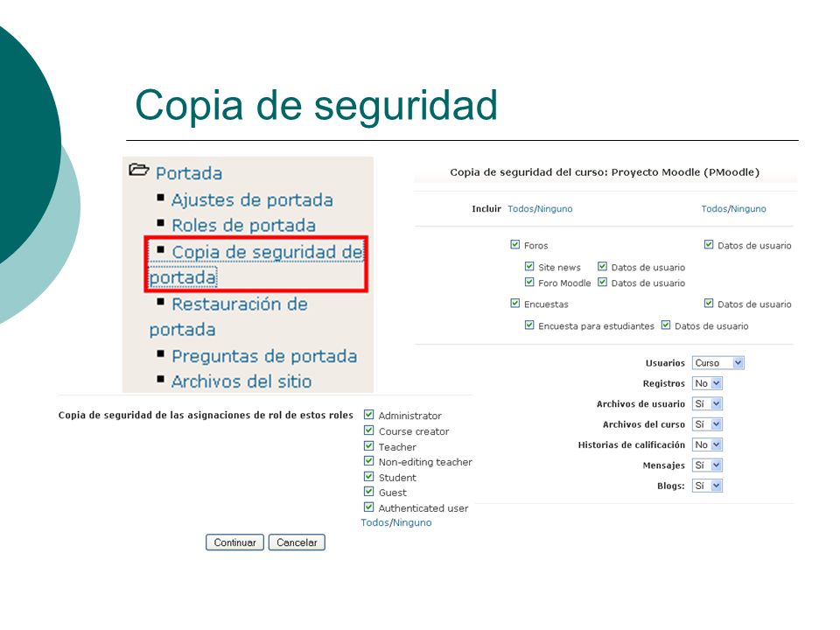Toggle the Encuestas checkbox
This screenshot has height=630, width=840.
(515, 304)
